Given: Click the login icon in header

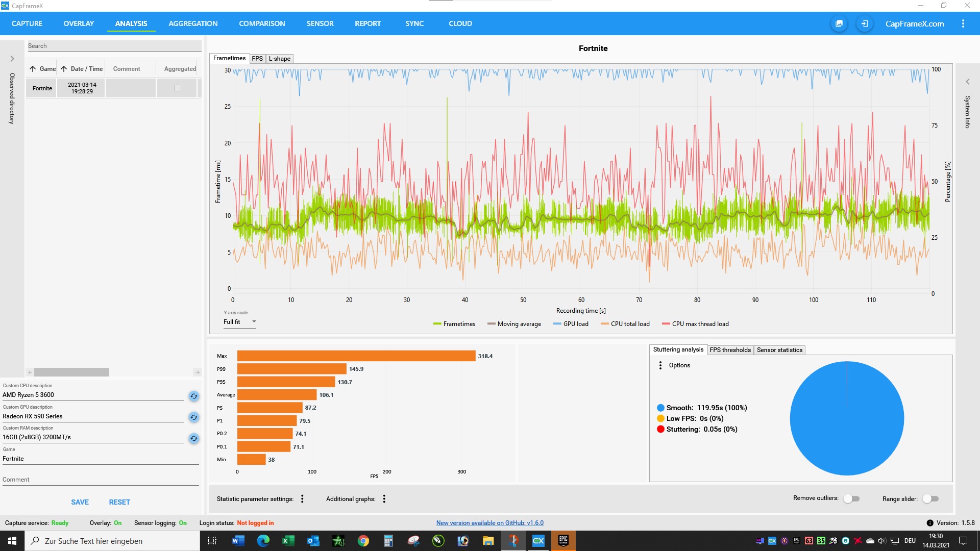Looking at the screenshot, I should pos(864,23).
